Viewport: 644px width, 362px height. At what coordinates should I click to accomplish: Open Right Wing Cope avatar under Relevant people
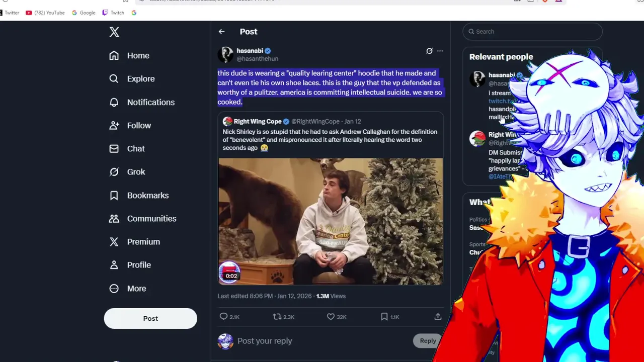pyautogui.click(x=477, y=138)
